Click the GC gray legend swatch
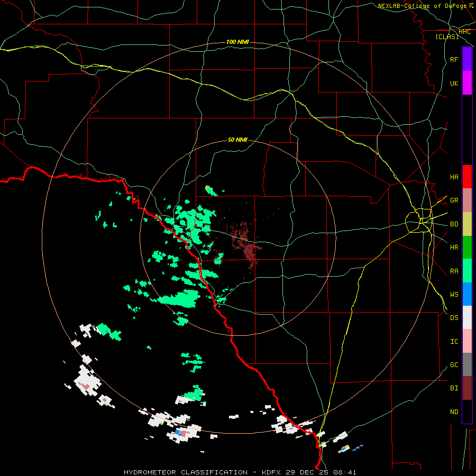Image resolution: width=476 pixels, height=476 pixels. point(467,364)
